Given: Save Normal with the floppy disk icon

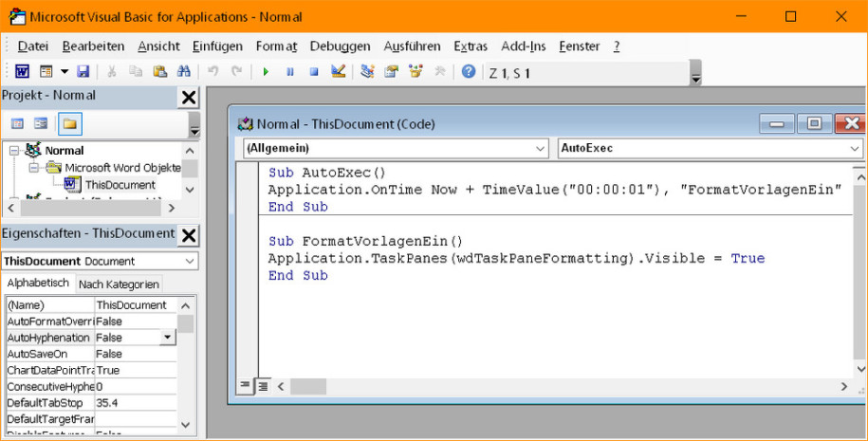Looking at the screenshot, I should pos(83,71).
